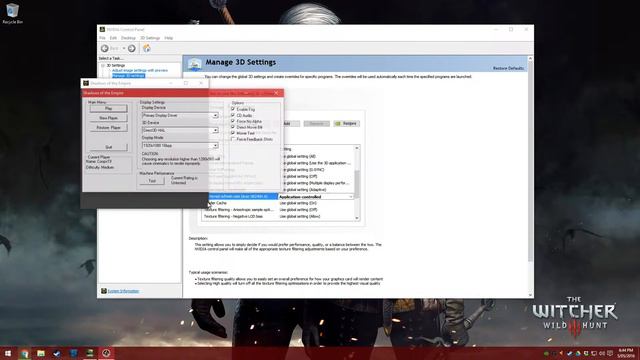The image size is (640, 360).
Task: Open File Explorer from the taskbar
Action: pyautogui.click(x=40, y=353)
